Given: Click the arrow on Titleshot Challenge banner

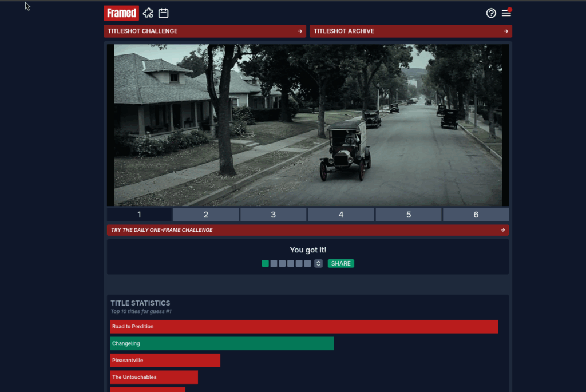Looking at the screenshot, I should click(300, 31).
